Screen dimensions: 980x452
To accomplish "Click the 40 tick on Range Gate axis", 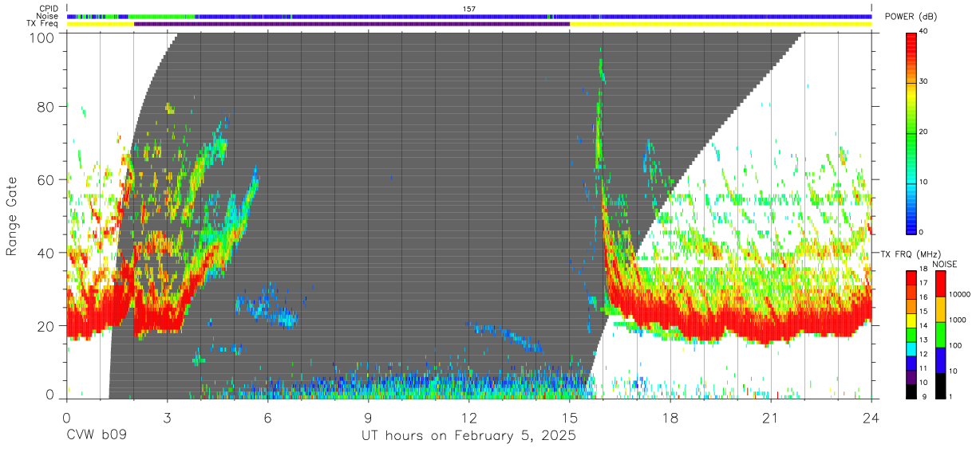I will coord(46,253).
